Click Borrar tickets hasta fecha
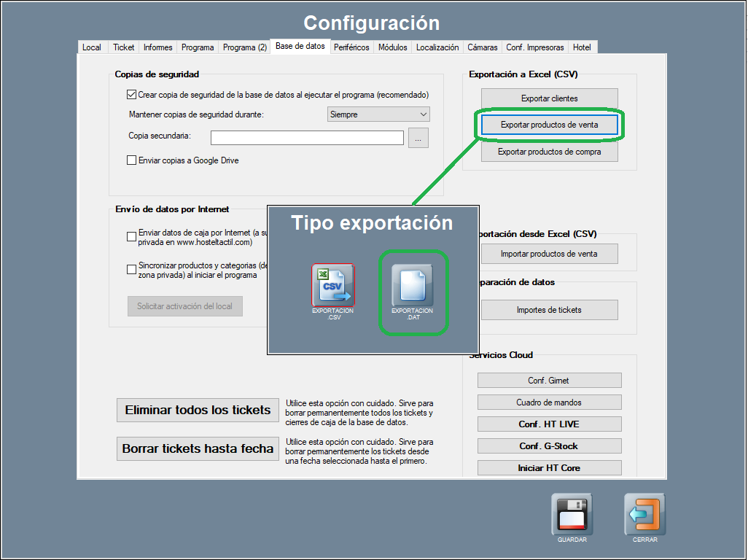This screenshot has width=748, height=560. (x=198, y=448)
